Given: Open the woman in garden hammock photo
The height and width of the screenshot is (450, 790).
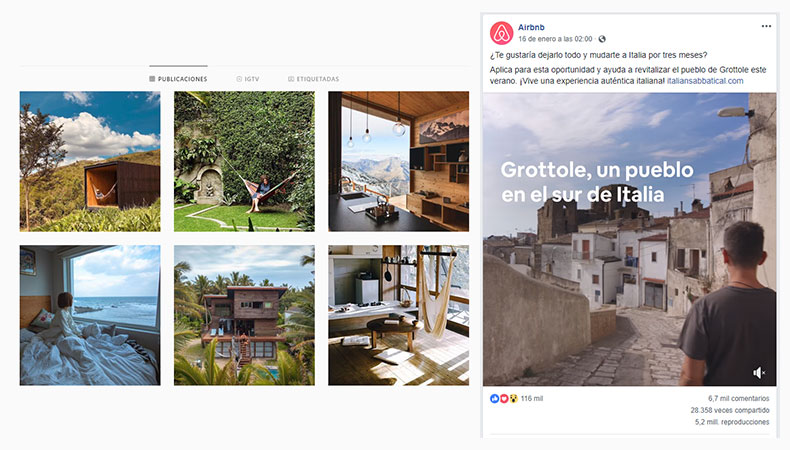Looking at the screenshot, I should (244, 161).
